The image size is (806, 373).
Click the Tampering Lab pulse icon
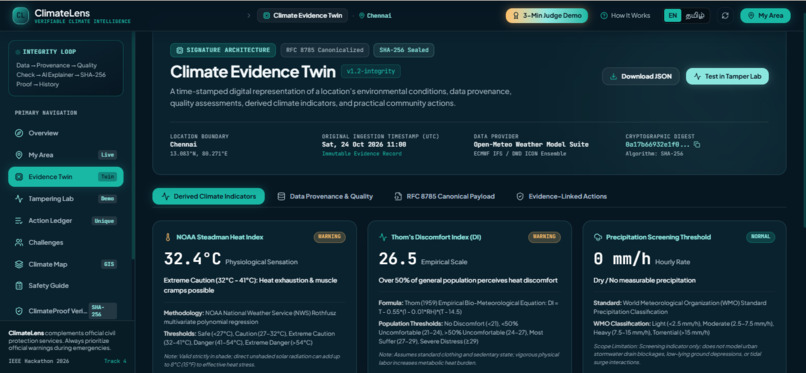(19, 198)
